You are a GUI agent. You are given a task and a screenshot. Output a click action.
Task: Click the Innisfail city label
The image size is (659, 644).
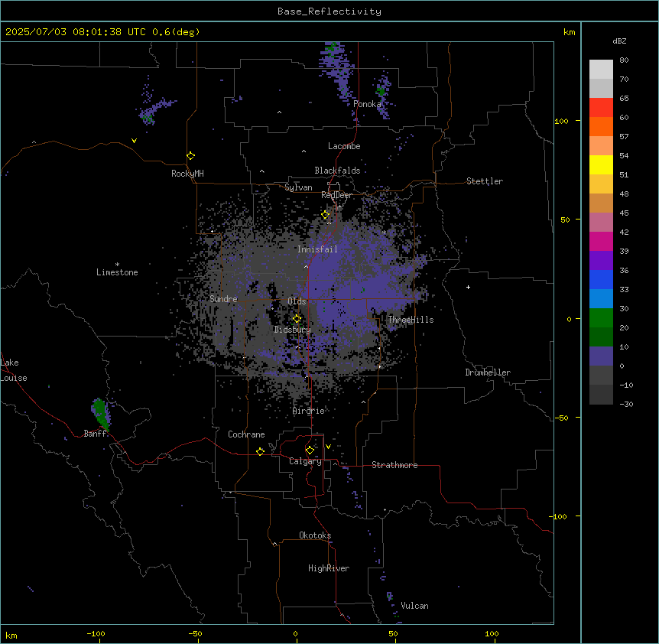317,249
